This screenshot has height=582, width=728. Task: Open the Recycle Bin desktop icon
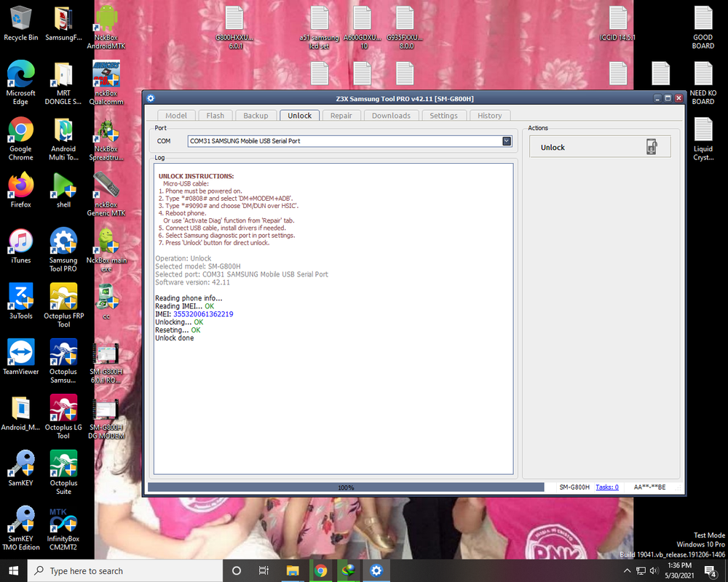click(x=20, y=23)
